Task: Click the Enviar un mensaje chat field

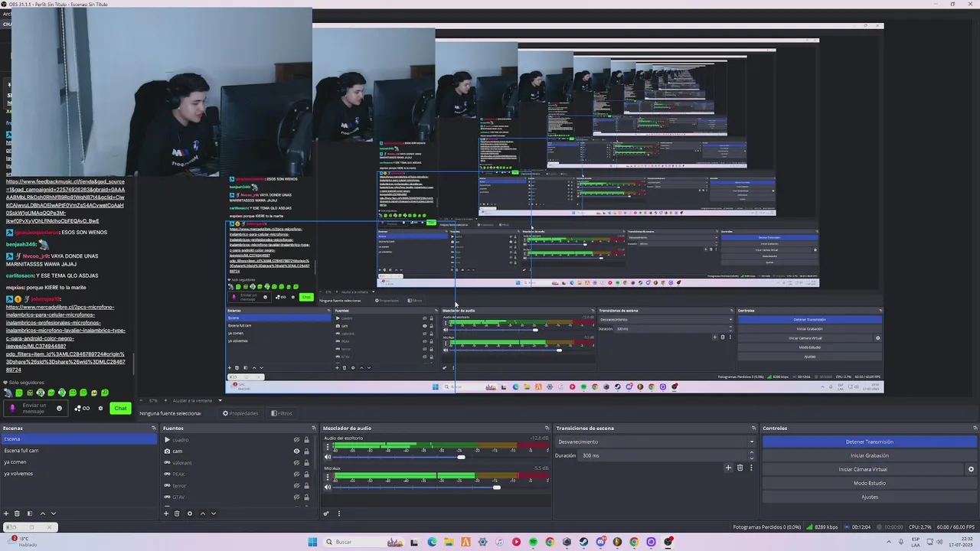Action: click(x=35, y=408)
